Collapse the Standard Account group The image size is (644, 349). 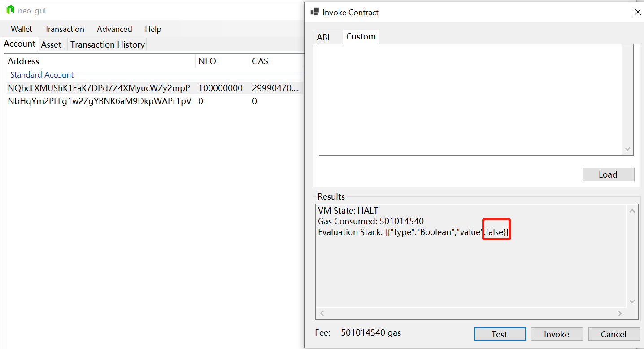click(x=42, y=75)
